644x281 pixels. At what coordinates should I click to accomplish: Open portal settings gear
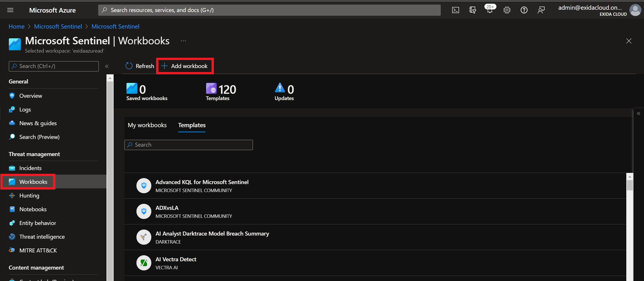click(x=507, y=10)
